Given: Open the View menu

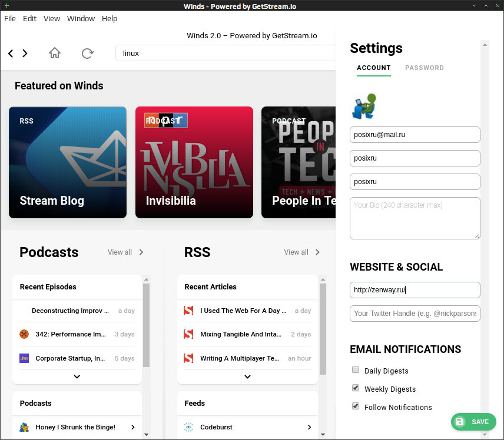Looking at the screenshot, I should pos(52,19).
